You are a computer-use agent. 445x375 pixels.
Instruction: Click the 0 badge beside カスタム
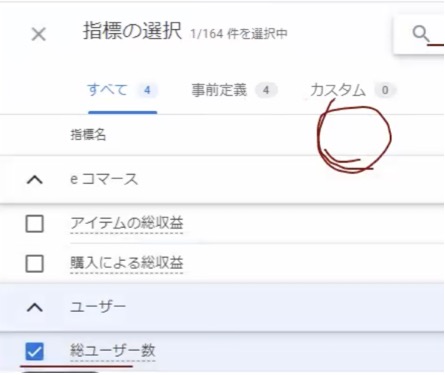pyautogui.click(x=385, y=90)
